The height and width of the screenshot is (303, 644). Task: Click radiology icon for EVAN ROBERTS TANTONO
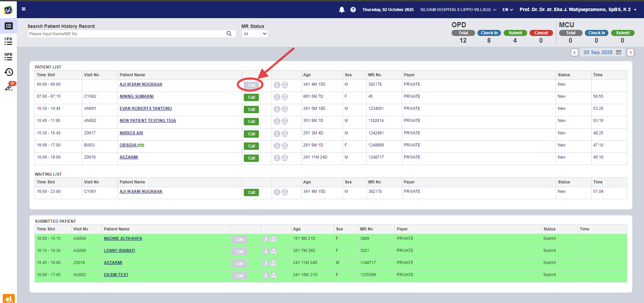coord(285,109)
